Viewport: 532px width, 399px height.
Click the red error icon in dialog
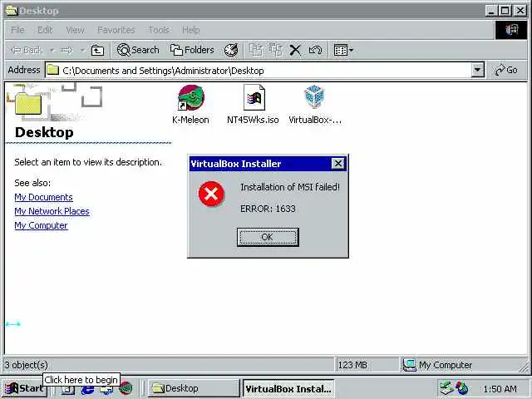pyautogui.click(x=211, y=194)
